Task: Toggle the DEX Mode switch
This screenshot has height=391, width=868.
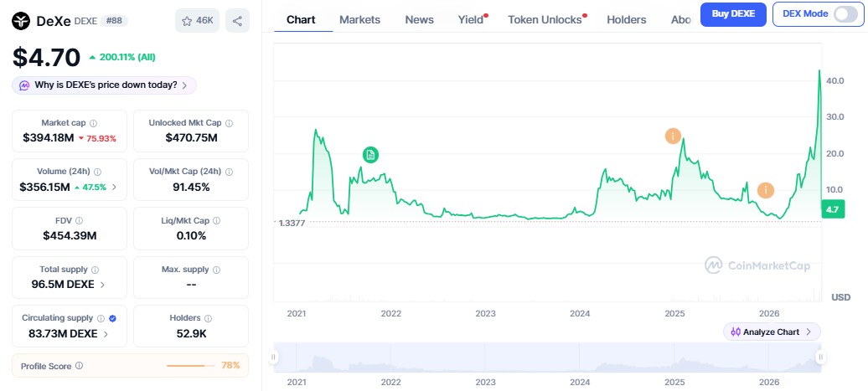Action: tap(845, 14)
